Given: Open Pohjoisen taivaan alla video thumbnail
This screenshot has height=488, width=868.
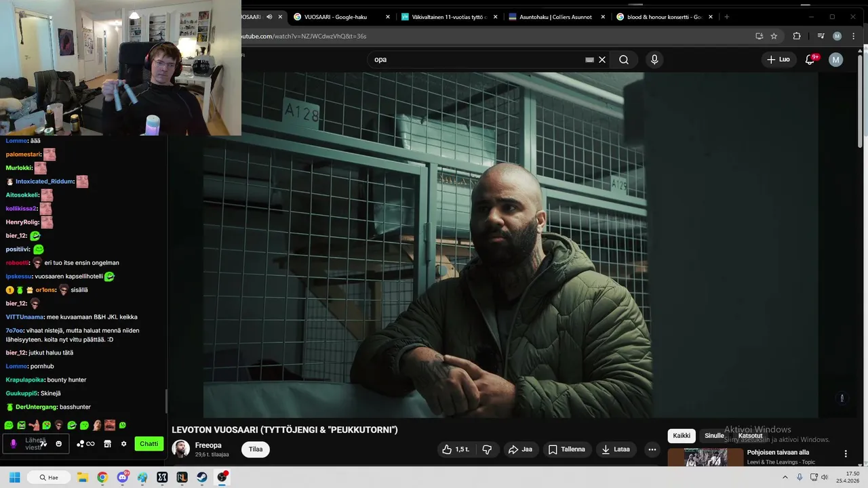Looking at the screenshot, I should click(x=705, y=457).
